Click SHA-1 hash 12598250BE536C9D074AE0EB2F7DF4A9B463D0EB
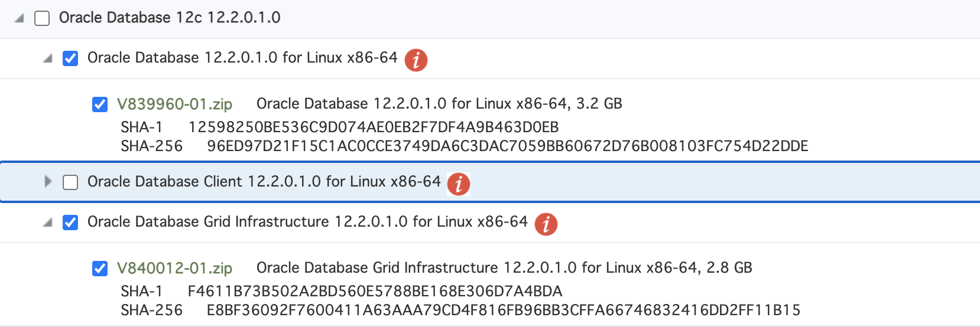 374,127
